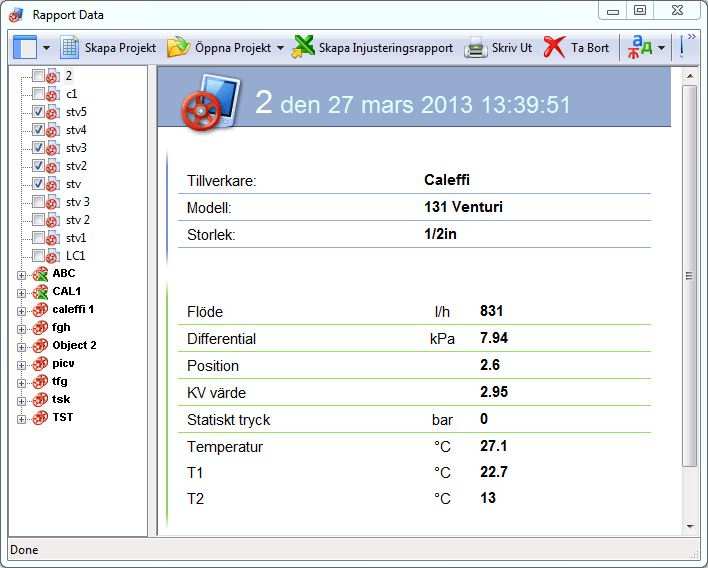Click the language translation icon
The width and height of the screenshot is (708, 568).
click(x=639, y=47)
